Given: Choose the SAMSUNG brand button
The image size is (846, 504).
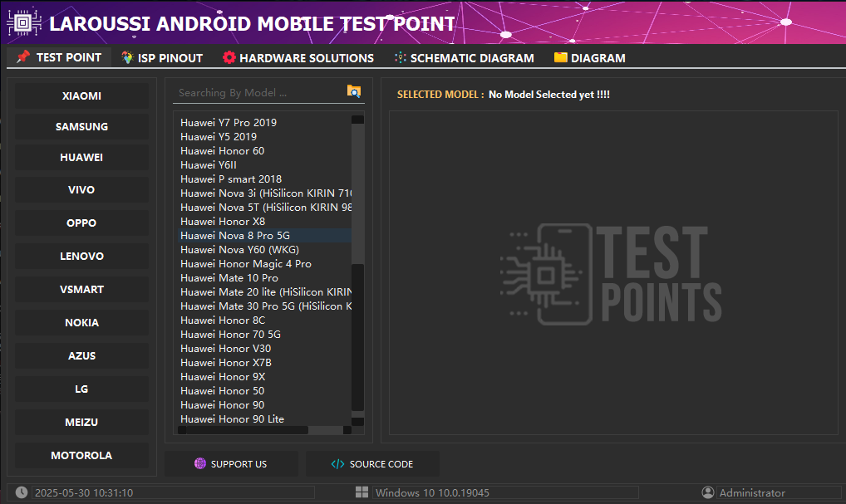Looking at the screenshot, I should [x=81, y=126].
